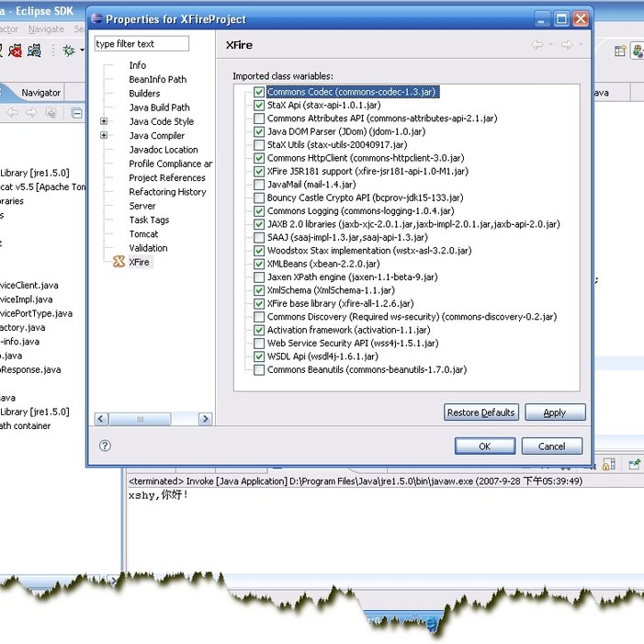Check JavaMail mail-1.4.jar checkbox

coord(259,185)
